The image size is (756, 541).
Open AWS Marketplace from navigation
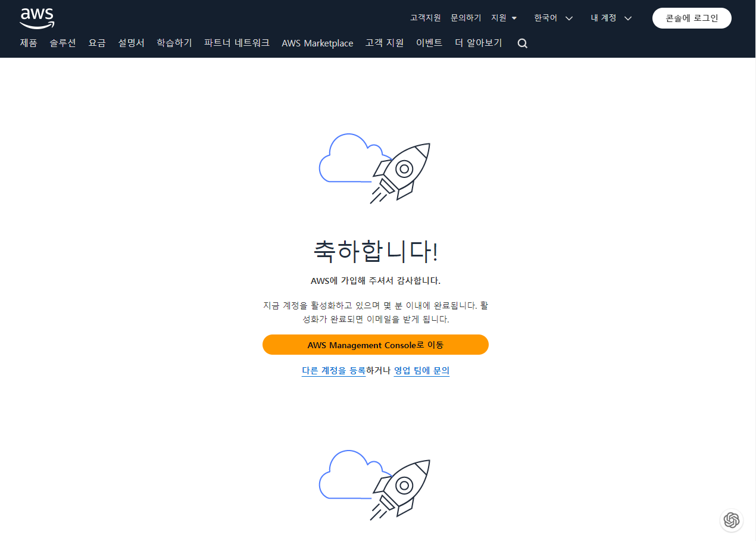click(x=317, y=43)
